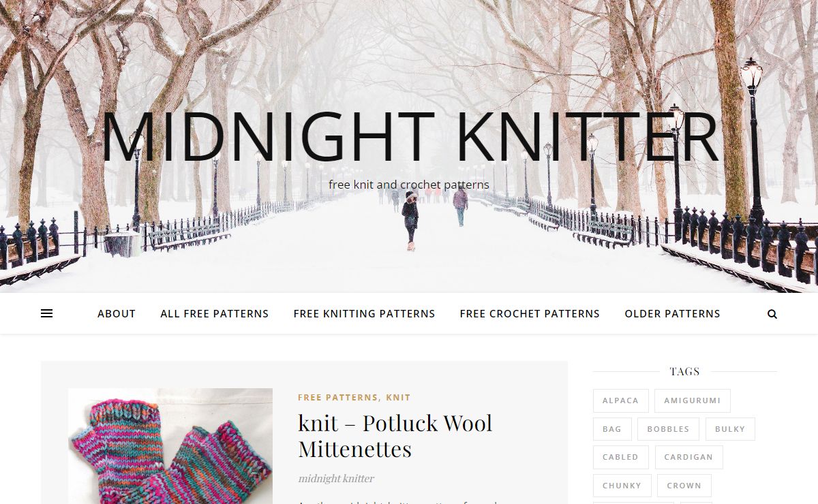Open the CABLED tag
Image resolution: width=818 pixels, height=504 pixels.
(620, 457)
